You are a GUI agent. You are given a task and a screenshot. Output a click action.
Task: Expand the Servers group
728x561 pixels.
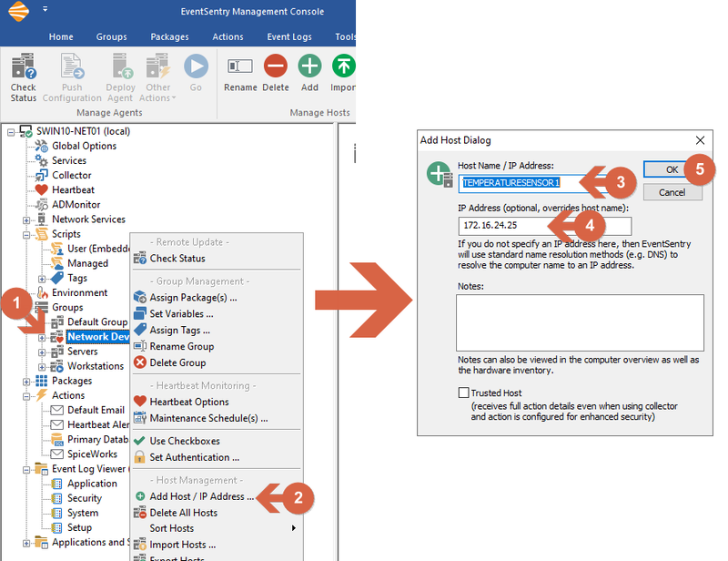click(42, 352)
